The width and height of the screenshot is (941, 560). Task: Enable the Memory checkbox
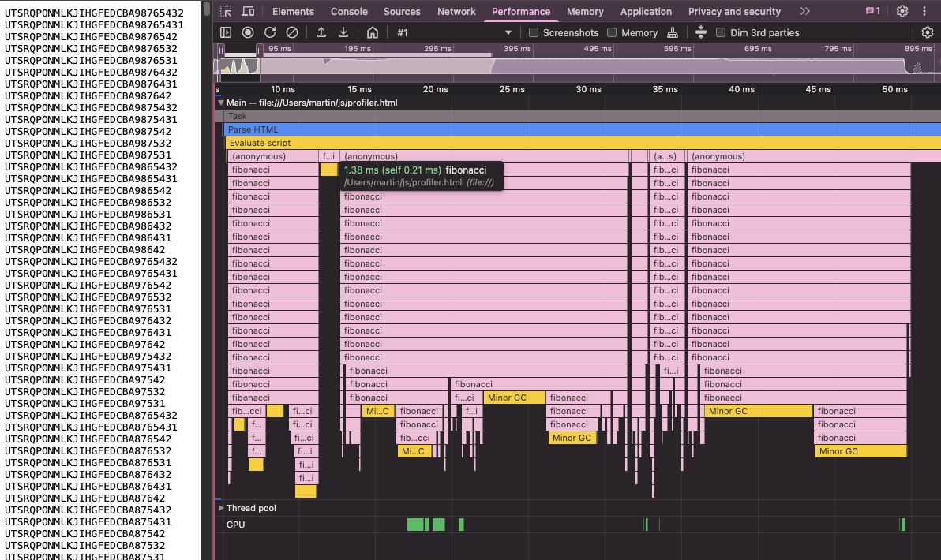pyautogui.click(x=612, y=32)
